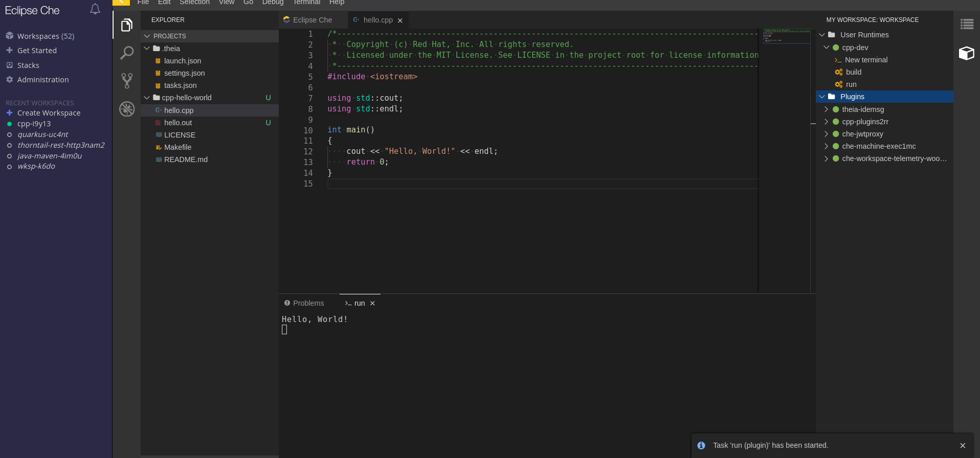Dismiss the task started notification
The image size is (980, 458).
[963, 445]
